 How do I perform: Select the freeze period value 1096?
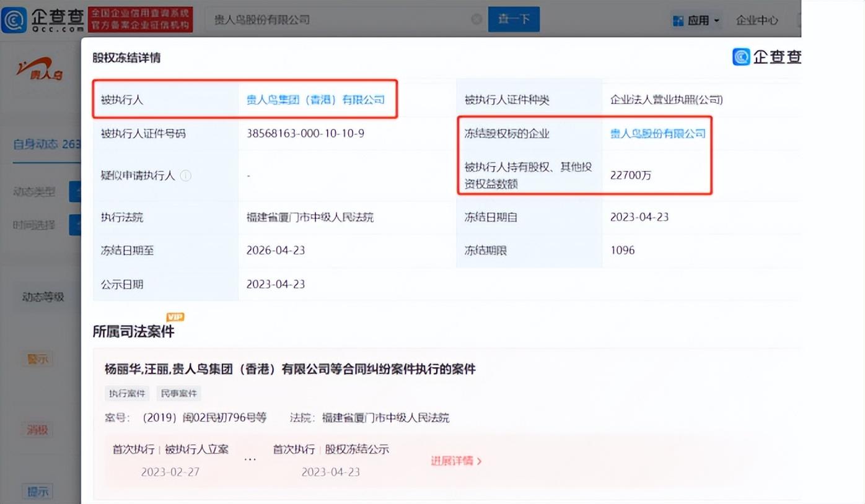[622, 251]
